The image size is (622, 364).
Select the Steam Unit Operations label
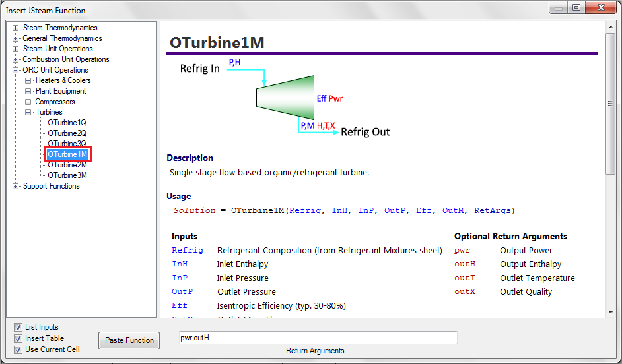[x=58, y=49]
